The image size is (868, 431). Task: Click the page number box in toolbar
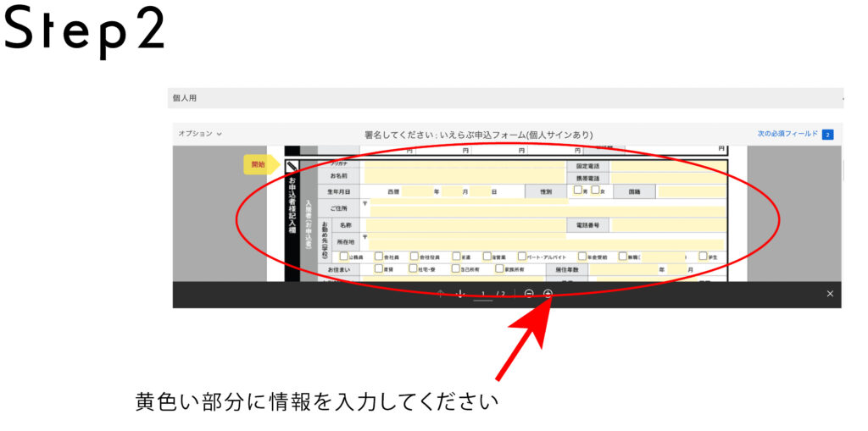coord(483,294)
